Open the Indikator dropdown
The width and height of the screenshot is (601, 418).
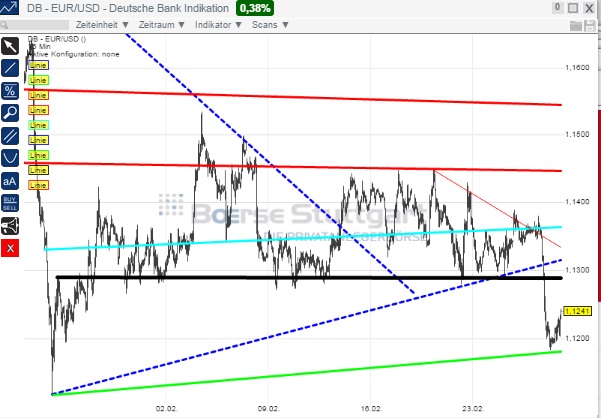pyautogui.click(x=218, y=25)
